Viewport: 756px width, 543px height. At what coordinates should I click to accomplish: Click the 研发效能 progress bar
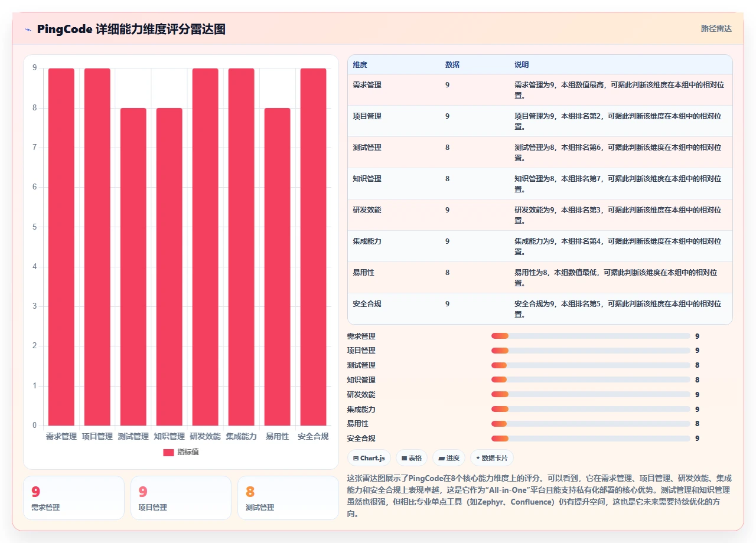coord(591,394)
